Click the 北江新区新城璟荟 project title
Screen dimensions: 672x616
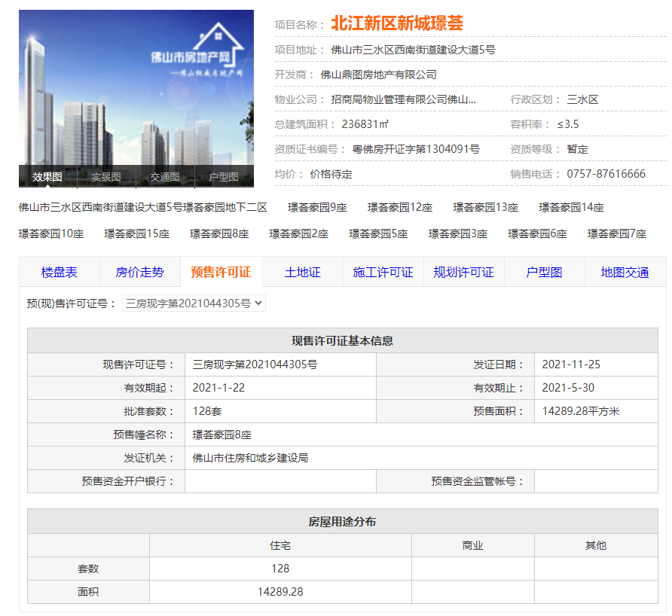[x=397, y=24]
